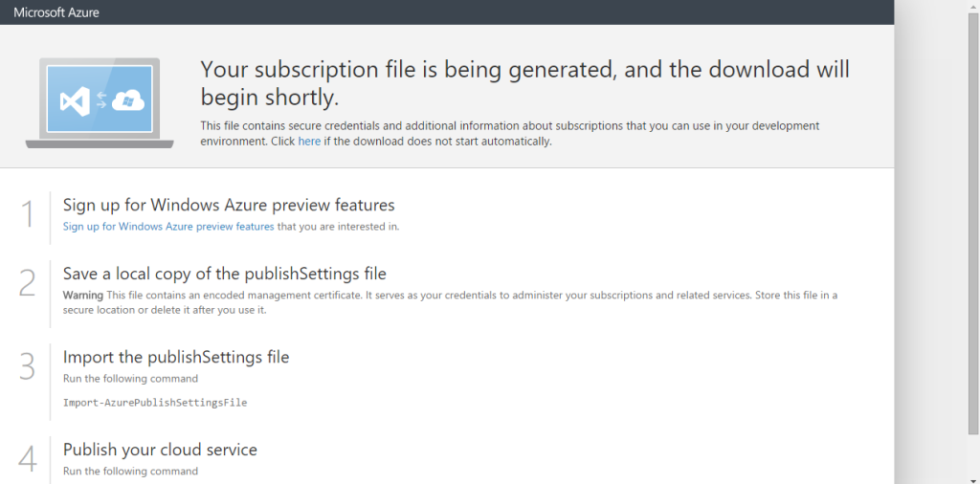980x484 pixels.
Task: Click the large step number 2
Action: point(28,283)
